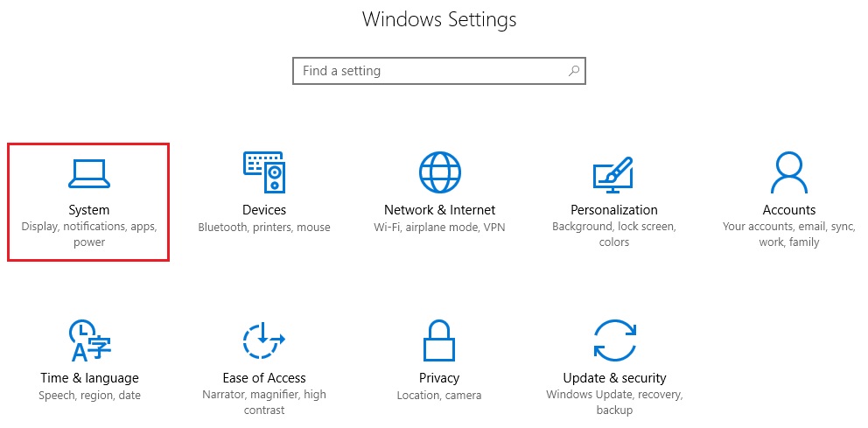
Task: Open the Devices keyboard and speaker icon
Action: click(263, 172)
